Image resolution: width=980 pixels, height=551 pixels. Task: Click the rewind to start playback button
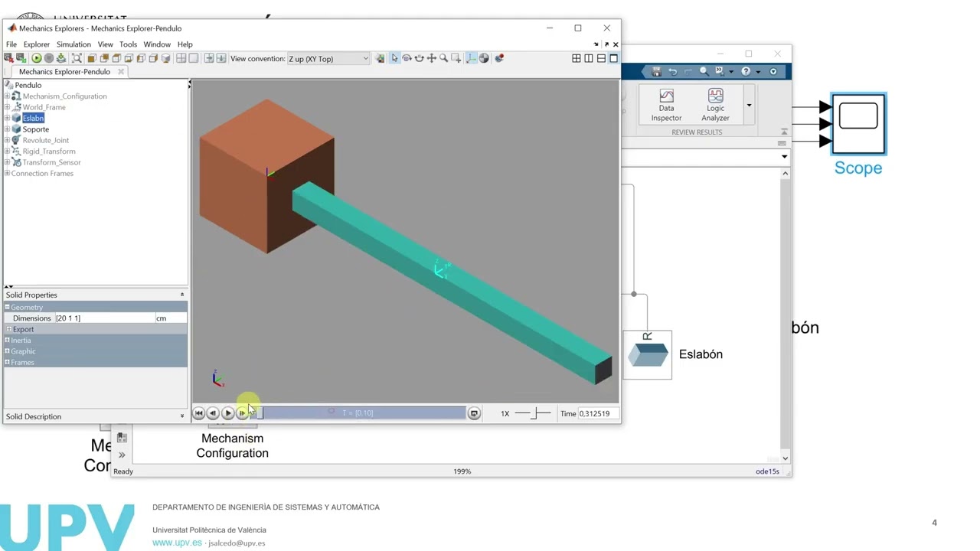tap(199, 413)
